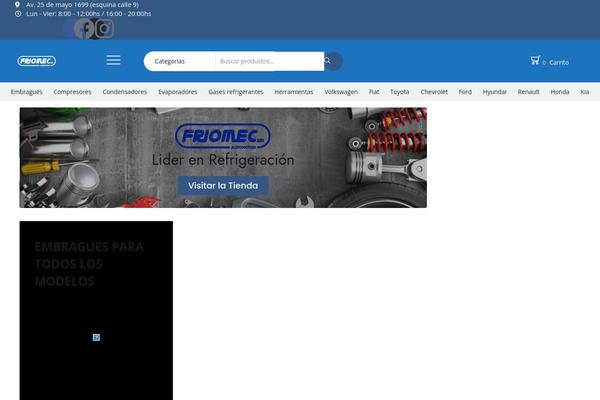Open the Gases refrigerantes category
The height and width of the screenshot is (400, 600).
[236, 92]
